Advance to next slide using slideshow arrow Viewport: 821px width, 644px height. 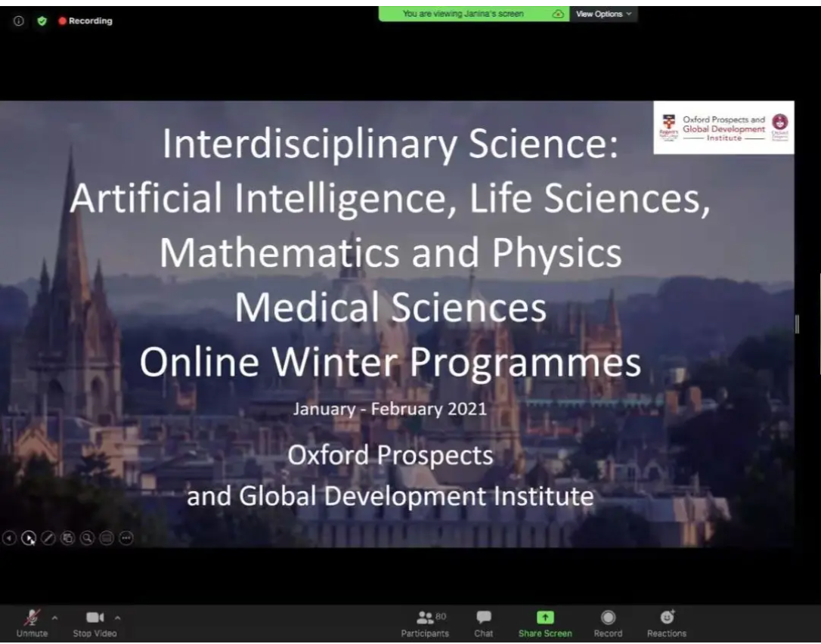(x=29, y=537)
